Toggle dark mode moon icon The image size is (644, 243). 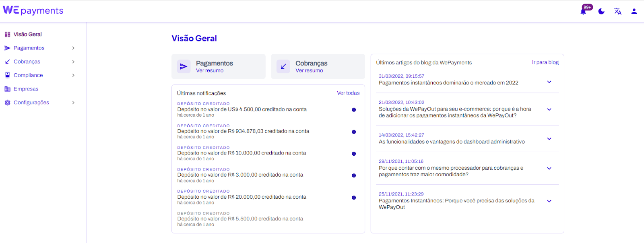point(601,11)
